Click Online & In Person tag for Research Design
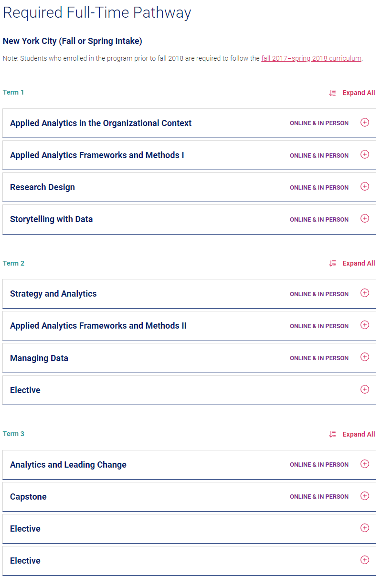 319,188
